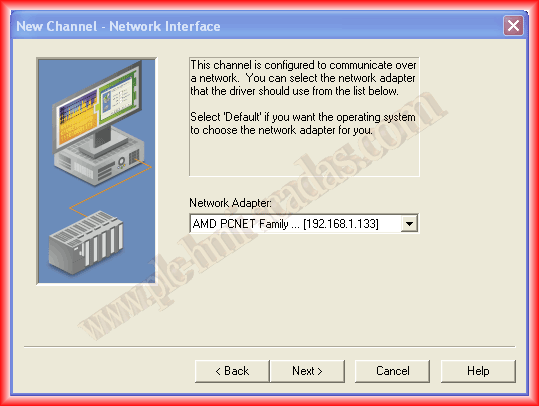Click the "This channel is configured" paragraph

[x=303, y=78]
